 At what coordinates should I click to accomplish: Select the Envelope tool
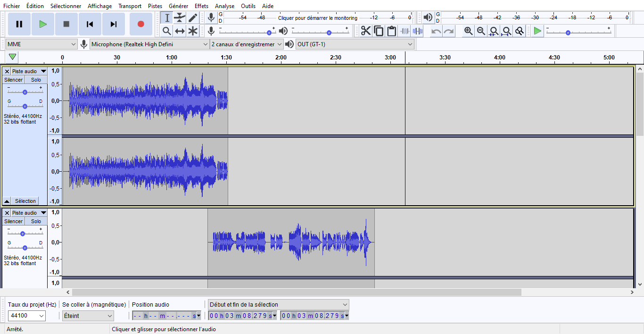tap(180, 18)
